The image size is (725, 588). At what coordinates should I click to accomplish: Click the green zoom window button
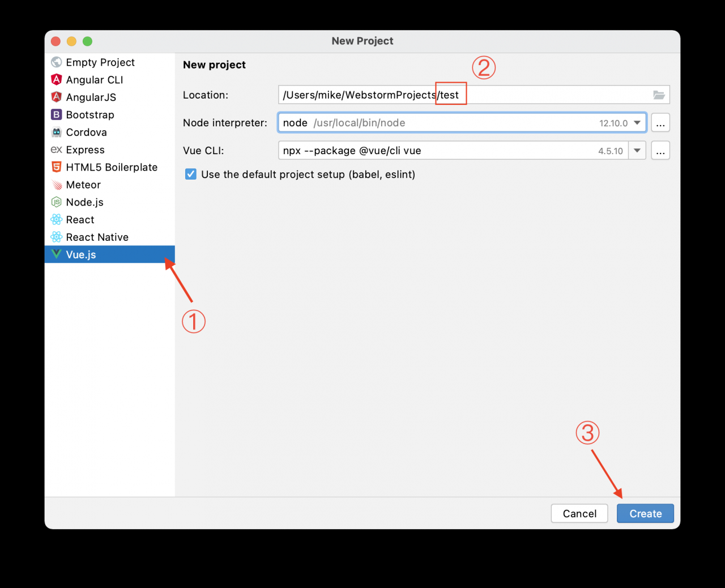pos(87,41)
